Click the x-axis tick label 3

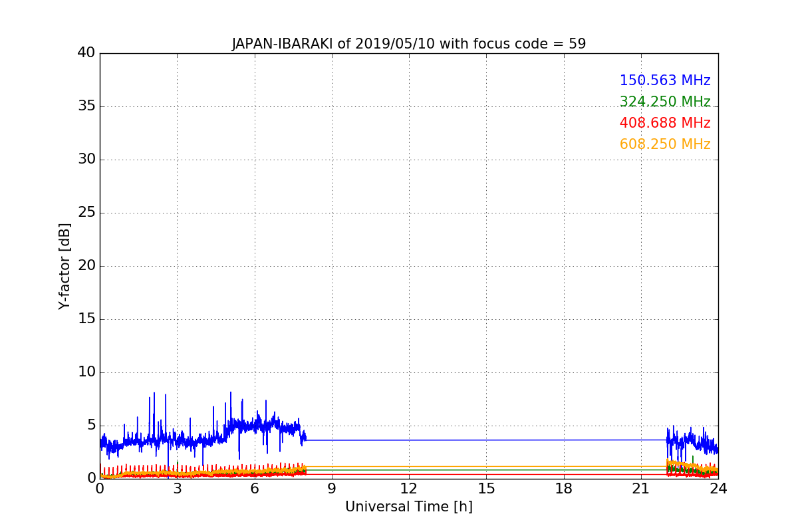pos(177,488)
